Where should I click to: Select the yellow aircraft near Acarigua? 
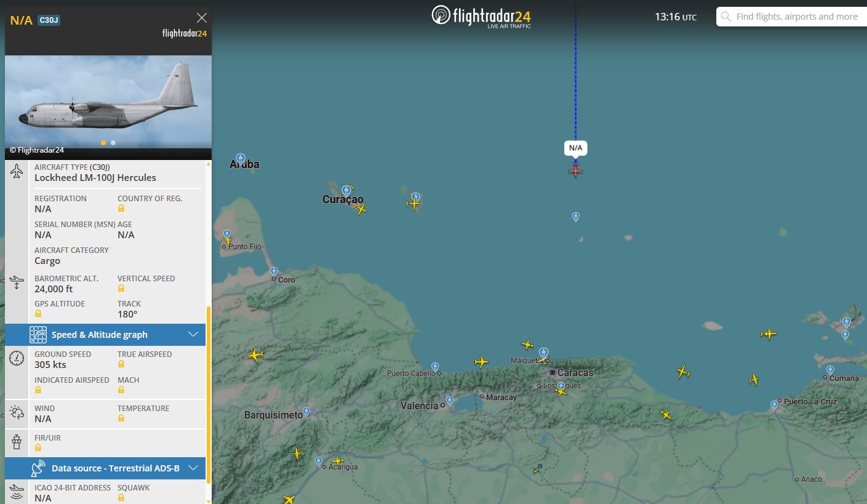pos(337,460)
